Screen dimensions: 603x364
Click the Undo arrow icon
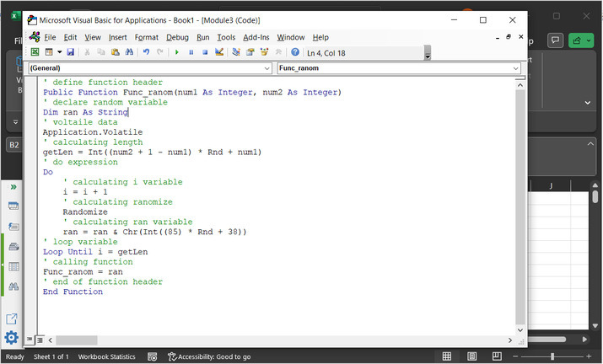[146, 52]
